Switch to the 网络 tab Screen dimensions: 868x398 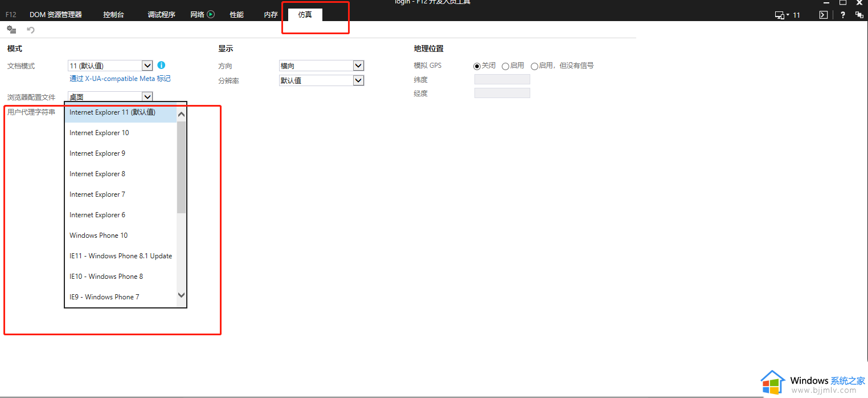click(197, 15)
